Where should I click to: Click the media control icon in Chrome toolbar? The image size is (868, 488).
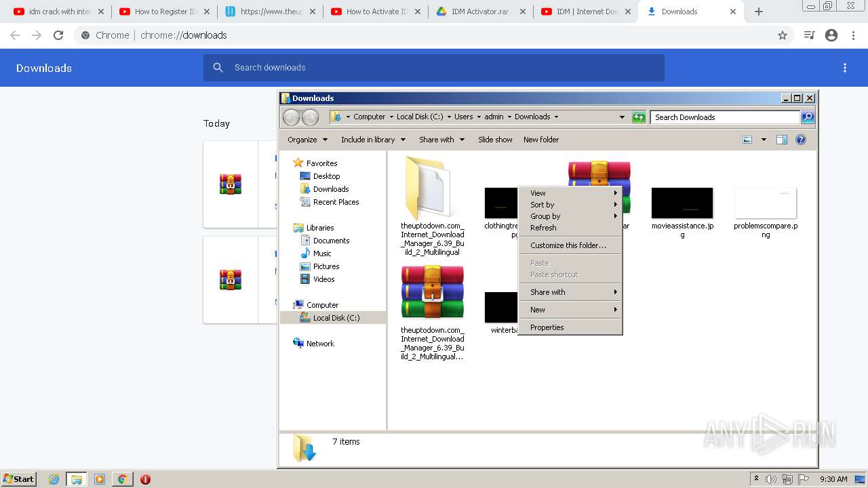pyautogui.click(x=809, y=35)
